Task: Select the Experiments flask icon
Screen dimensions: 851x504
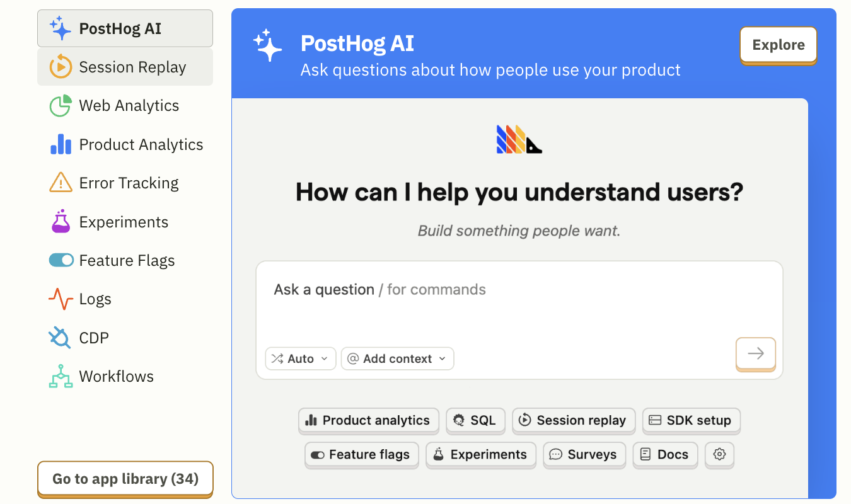Action: pos(60,221)
